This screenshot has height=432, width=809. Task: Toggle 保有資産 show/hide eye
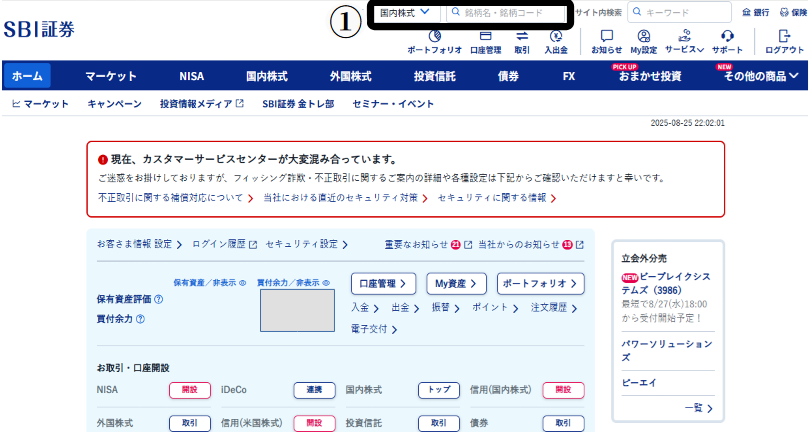[x=243, y=283]
